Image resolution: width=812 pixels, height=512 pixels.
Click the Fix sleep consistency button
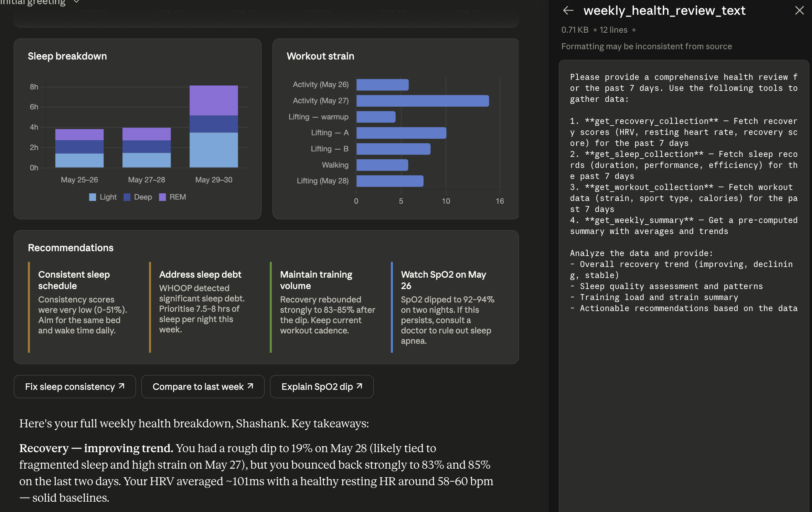point(75,386)
